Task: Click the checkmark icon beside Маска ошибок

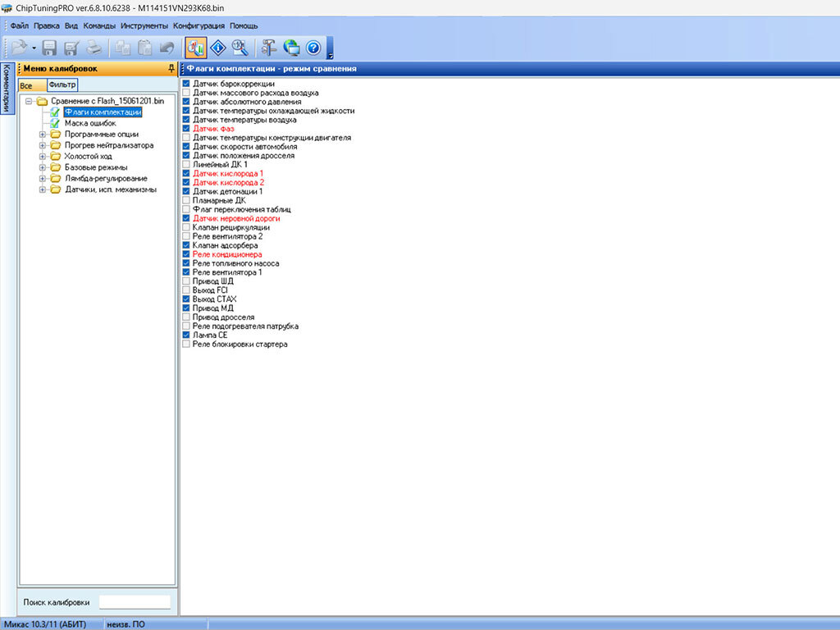Action: 55,123
